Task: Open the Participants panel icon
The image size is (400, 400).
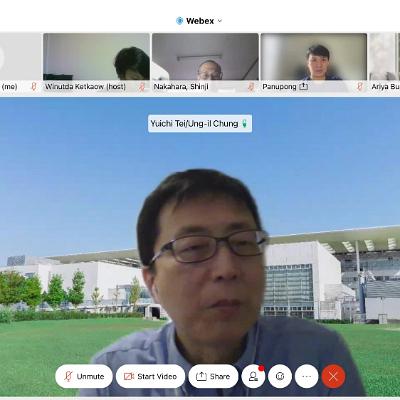Action: click(254, 376)
